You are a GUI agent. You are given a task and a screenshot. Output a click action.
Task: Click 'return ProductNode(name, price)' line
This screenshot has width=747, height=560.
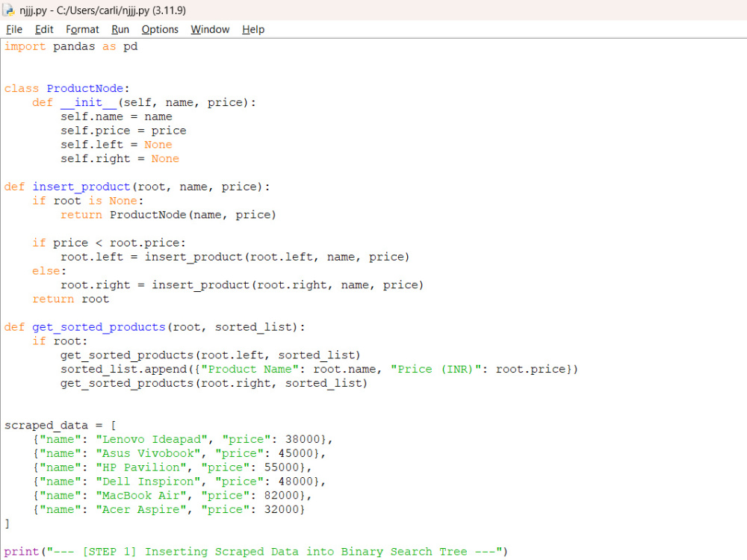tap(168, 215)
